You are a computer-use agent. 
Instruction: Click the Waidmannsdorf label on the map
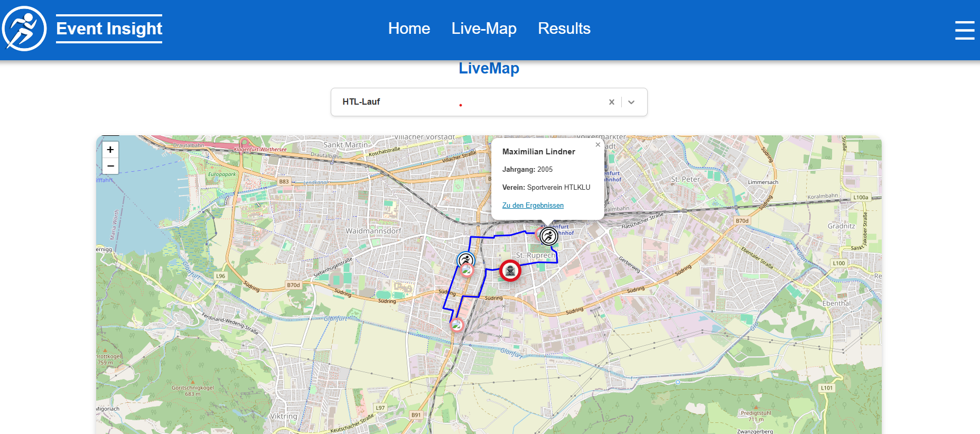pyautogui.click(x=373, y=231)
